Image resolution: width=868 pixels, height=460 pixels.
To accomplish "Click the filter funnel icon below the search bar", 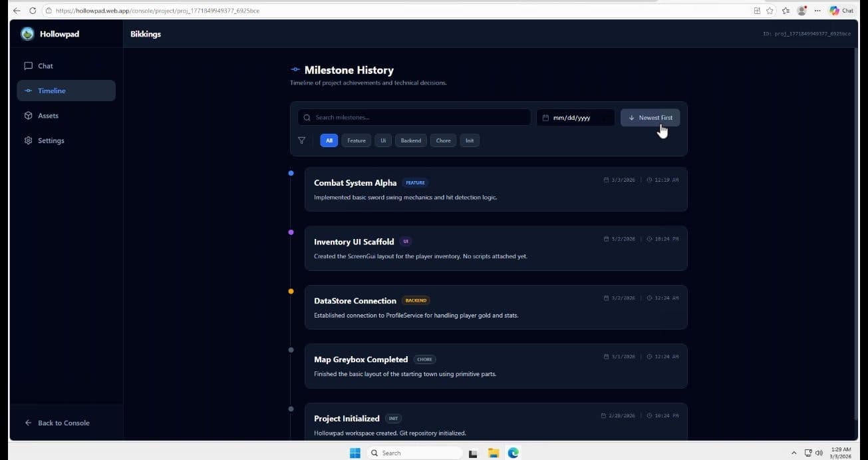I will coord(301,140).
